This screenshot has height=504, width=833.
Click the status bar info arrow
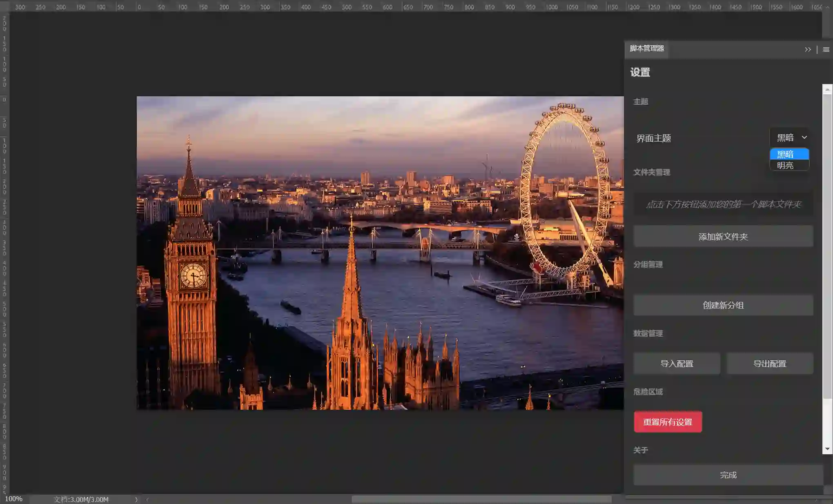136,500
